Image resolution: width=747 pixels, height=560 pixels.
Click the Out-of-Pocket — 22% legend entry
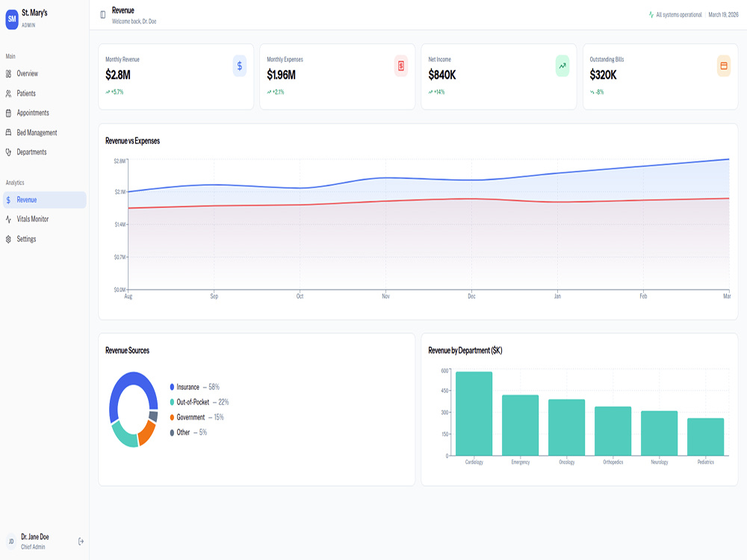(199, 402)
